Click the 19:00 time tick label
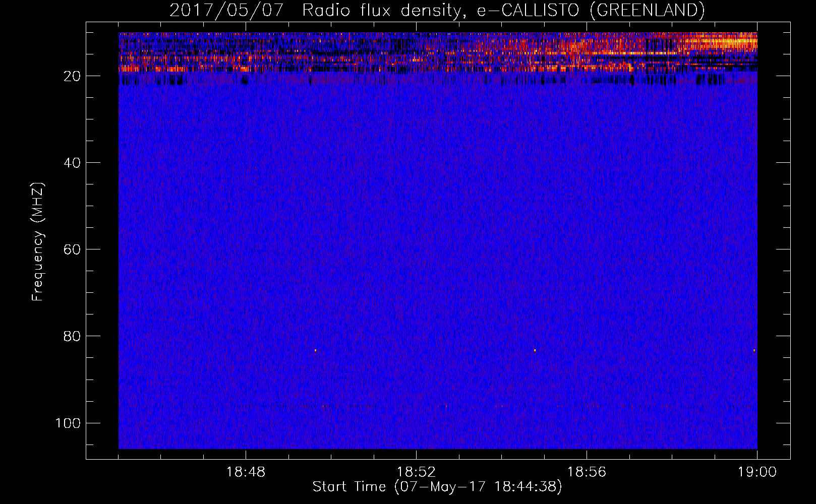The height and width of the screenshot is (504, 816). (x=757, y=472)
